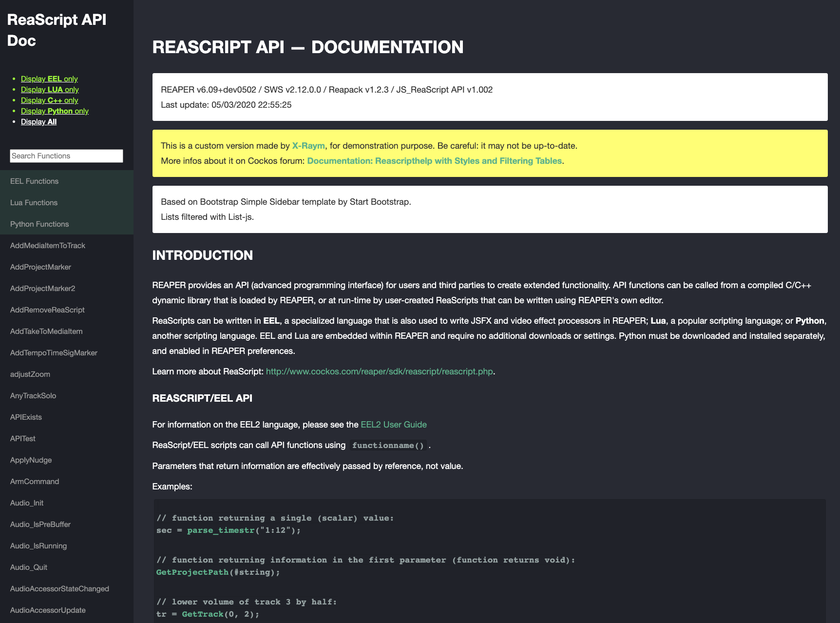This screenshot has height=623, width=840.
Task: Click the Display EEL only filter link
Action: point(49,79)
